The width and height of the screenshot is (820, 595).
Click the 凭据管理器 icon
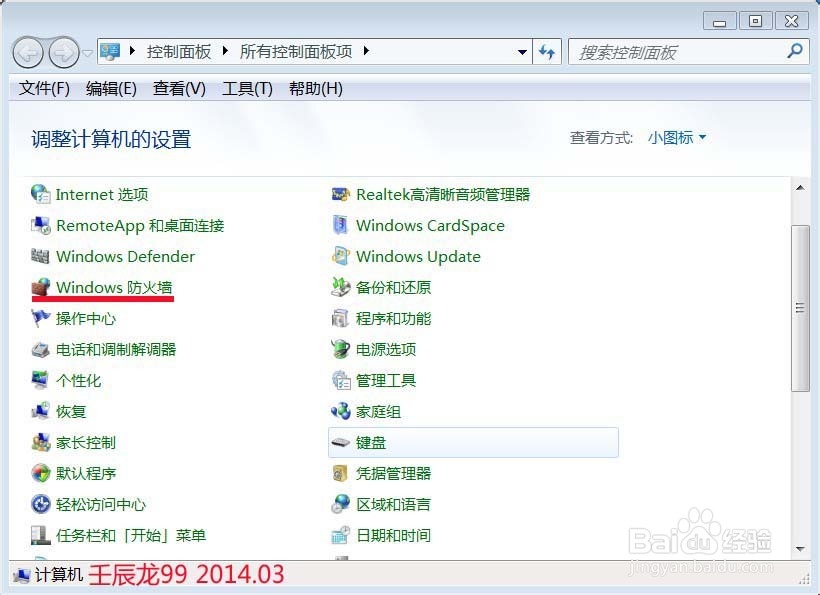pyautogui.click(x=340, y=473)
